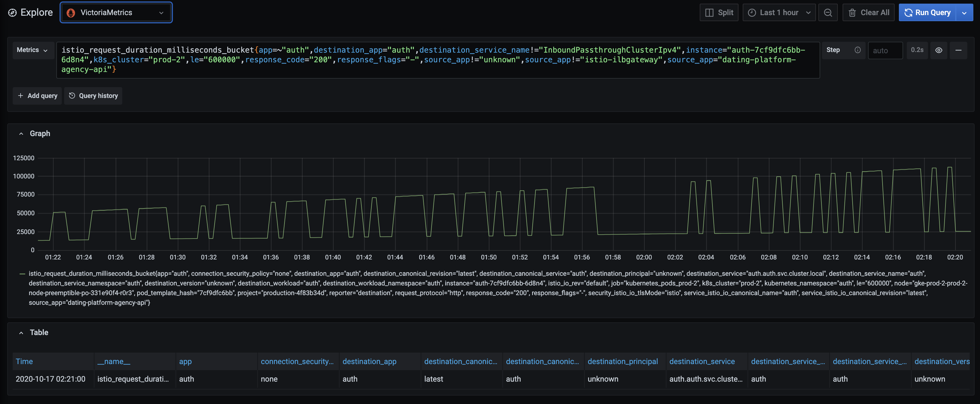The image size is (980, 404).
Task: Open the Last 1 hour time picker
Action: [x=778, y=12]
